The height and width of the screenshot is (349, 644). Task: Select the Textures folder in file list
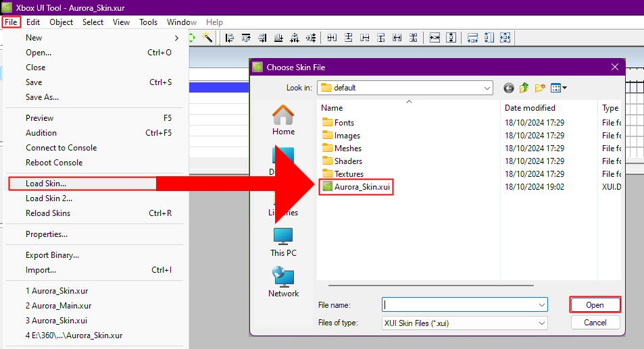click(x=343, y=174)
